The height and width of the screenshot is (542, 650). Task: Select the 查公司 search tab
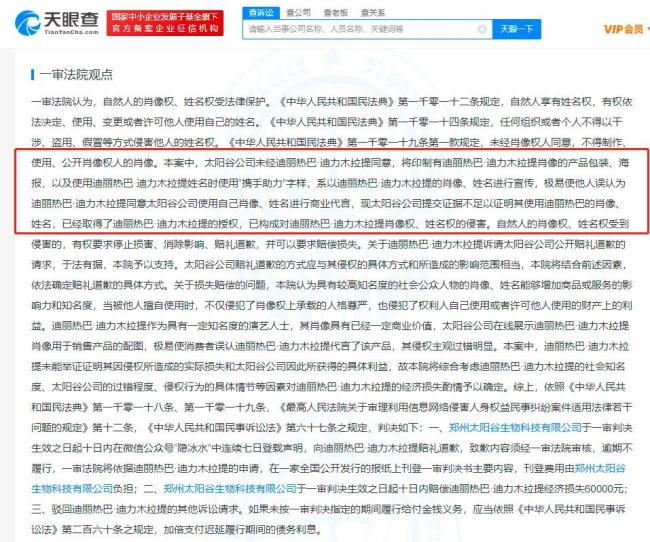298,10
